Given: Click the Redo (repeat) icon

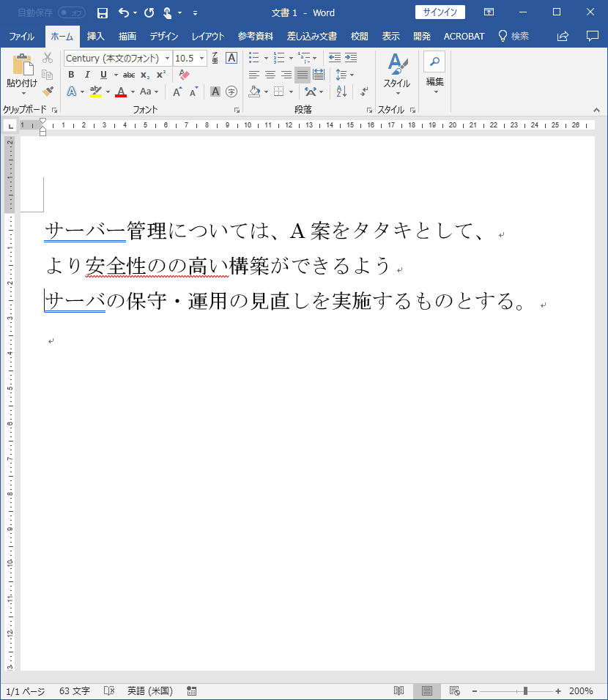Looking at the screenshot, I should click(x=149, y=13).
